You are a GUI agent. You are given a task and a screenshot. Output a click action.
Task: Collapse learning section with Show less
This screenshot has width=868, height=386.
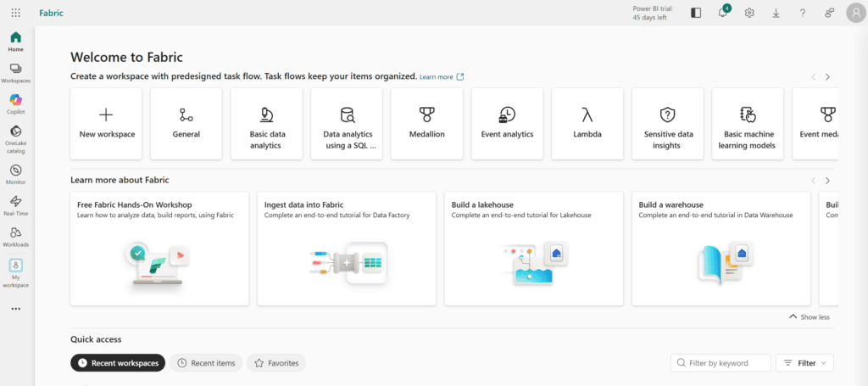pyautogui.click(x=810, y=316)
